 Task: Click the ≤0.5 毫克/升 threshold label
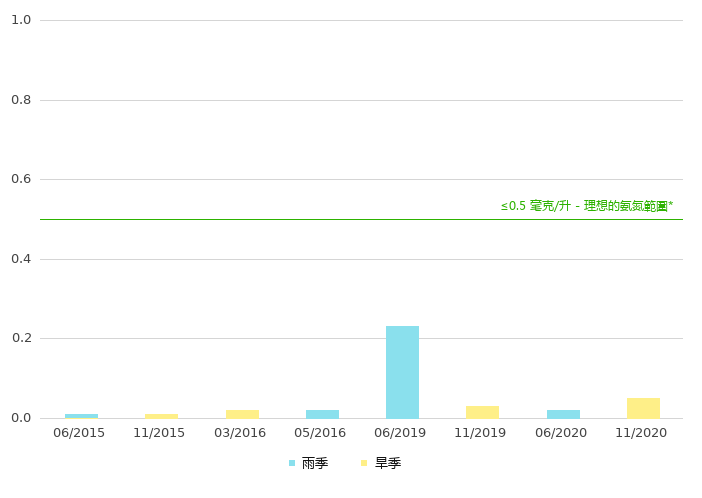coord(586,206)
